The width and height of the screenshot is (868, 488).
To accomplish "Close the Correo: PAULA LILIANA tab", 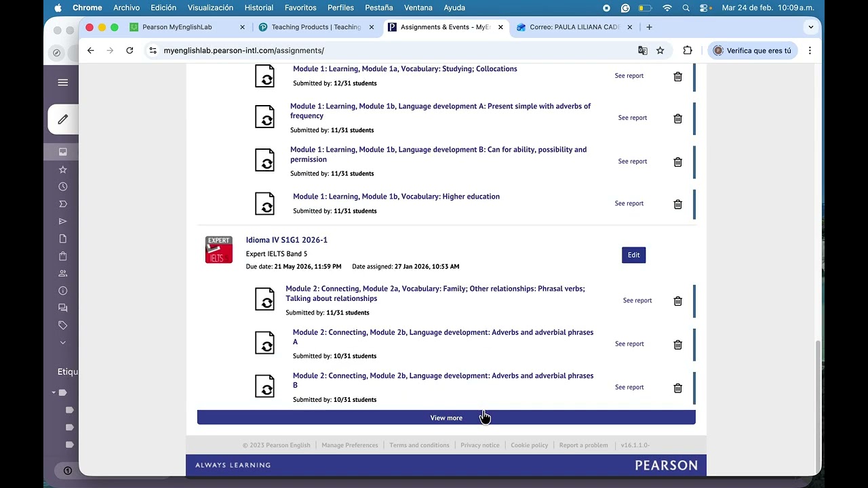I will 630,27.
